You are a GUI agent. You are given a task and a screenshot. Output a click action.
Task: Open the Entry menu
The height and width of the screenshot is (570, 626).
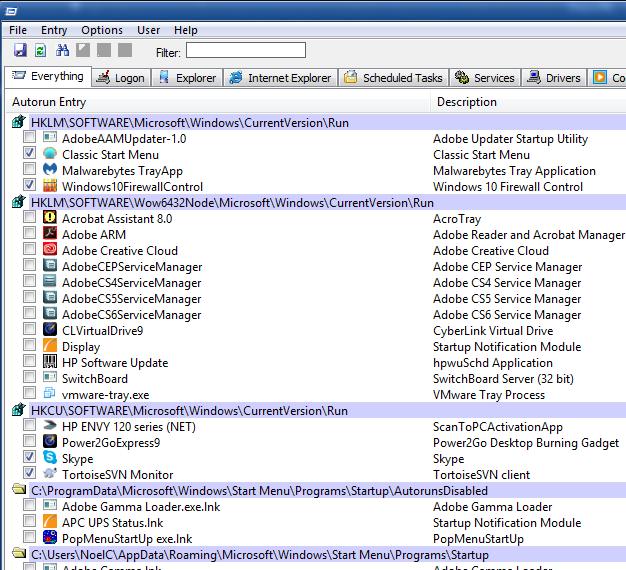(x=54, y=30)
